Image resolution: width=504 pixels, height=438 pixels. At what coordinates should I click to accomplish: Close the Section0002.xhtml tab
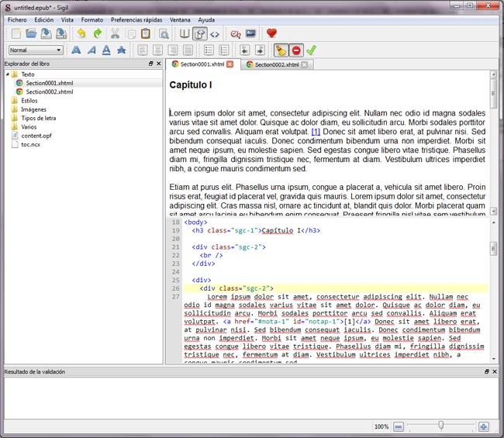click(305, 64)
